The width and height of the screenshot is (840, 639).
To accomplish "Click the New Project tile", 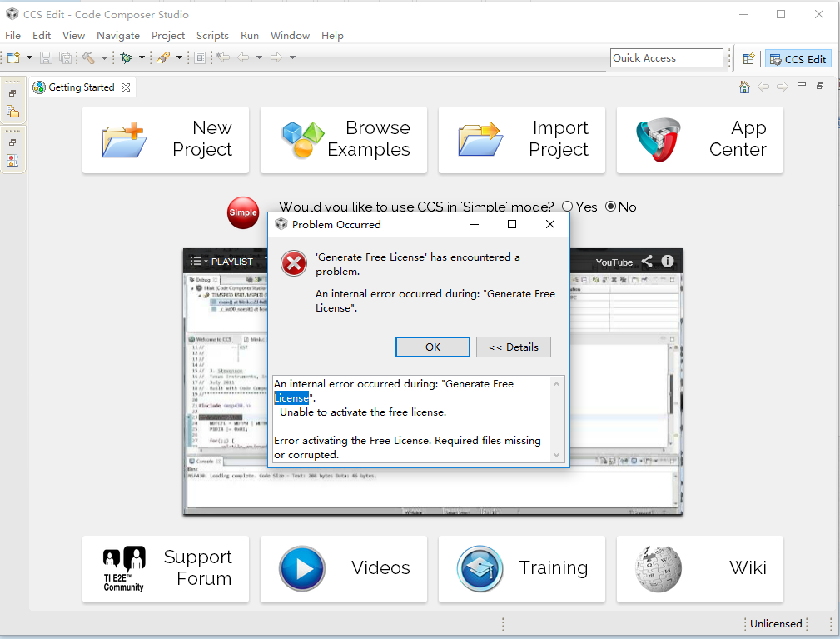I will pos(166,140).
